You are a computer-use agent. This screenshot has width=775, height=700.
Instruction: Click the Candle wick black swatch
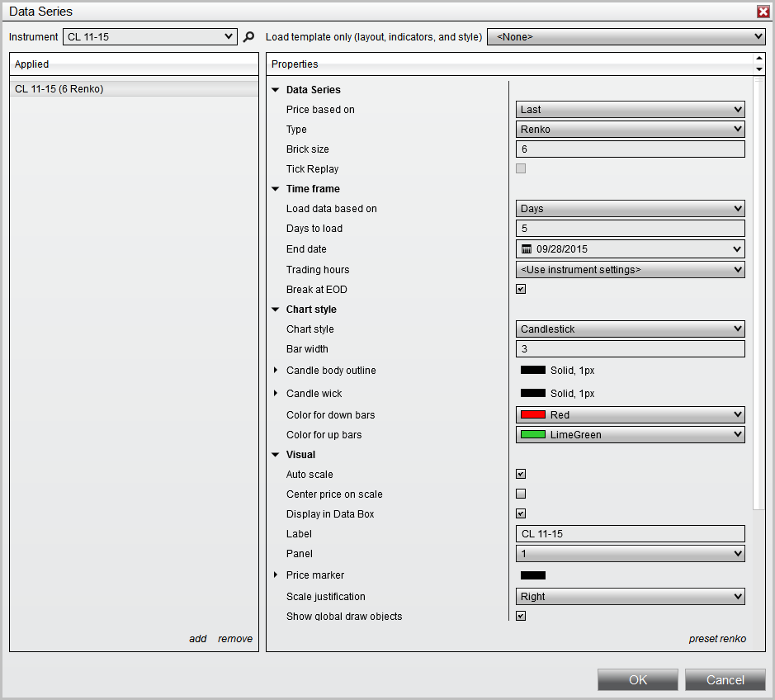coord(533,393)
